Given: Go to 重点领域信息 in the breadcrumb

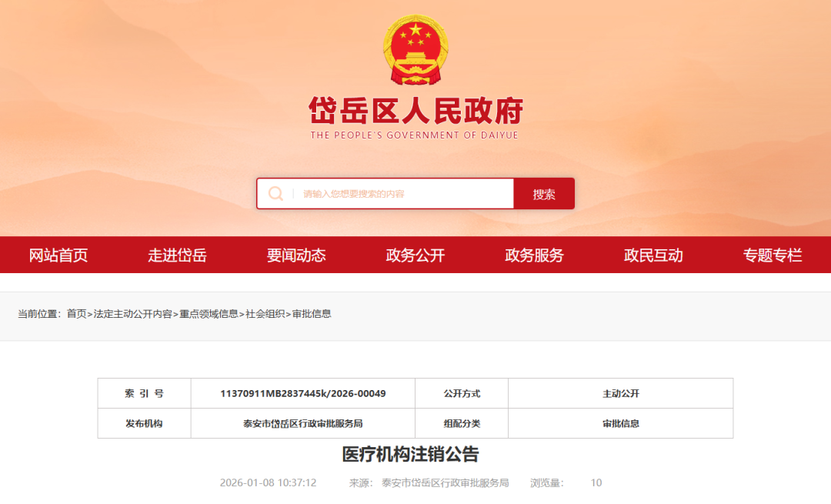Looking at the screenshot, I should 209,314.
